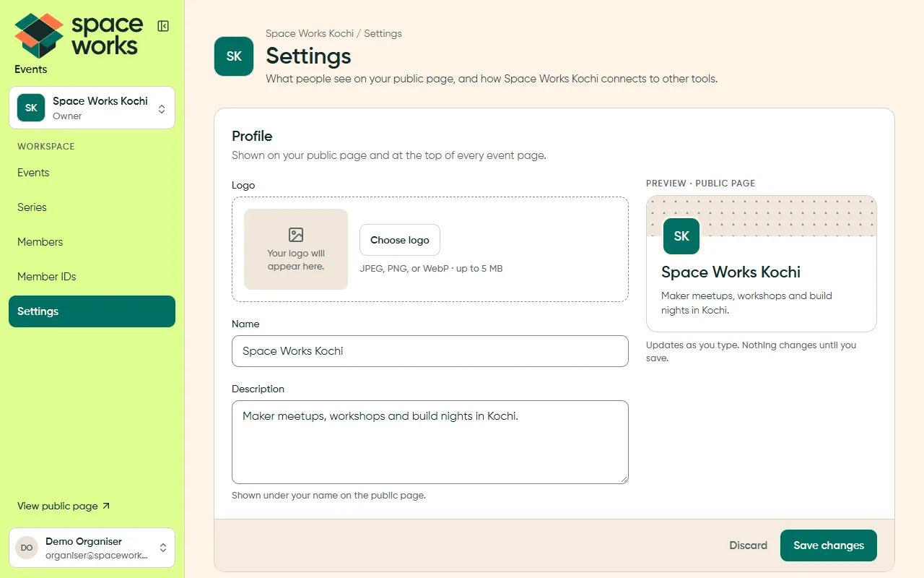Click the 'WORKSPACE' sidebar label
Screen dimensions: 924x578
point(46,147)
